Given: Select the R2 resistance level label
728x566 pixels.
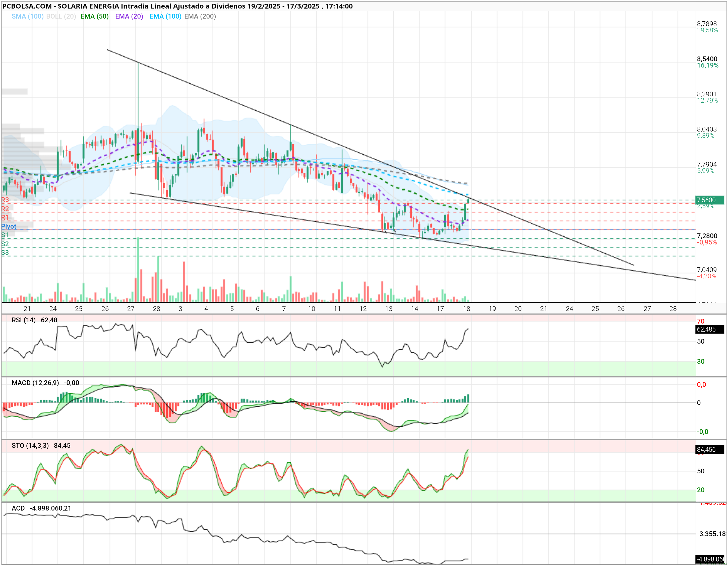Looking at the screenshot, I should pyautogui.click(x=5, y=209).
